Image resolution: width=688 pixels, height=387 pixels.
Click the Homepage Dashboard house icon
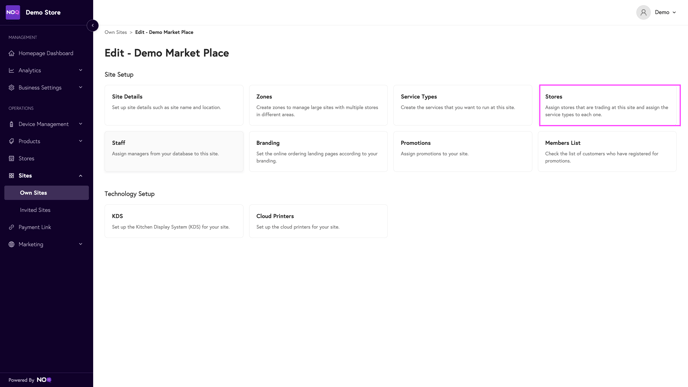click(11, 53)
